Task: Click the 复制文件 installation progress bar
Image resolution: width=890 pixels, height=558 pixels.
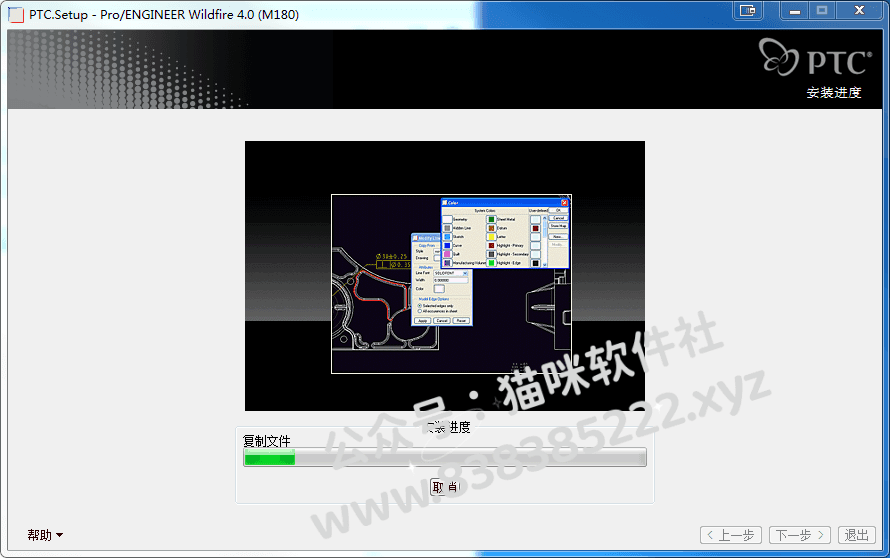Action: coord(445,457)
